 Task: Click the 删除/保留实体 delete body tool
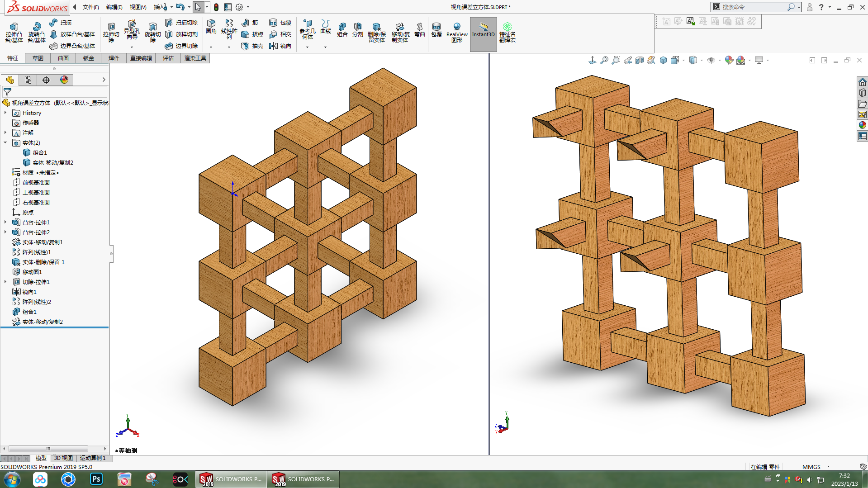pos(376,32)
